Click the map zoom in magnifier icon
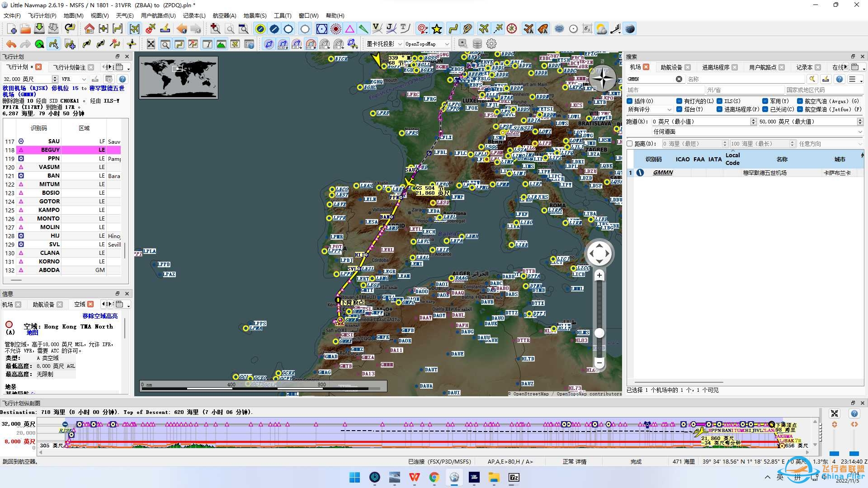 pyautogui.click(x=216, y=29)
